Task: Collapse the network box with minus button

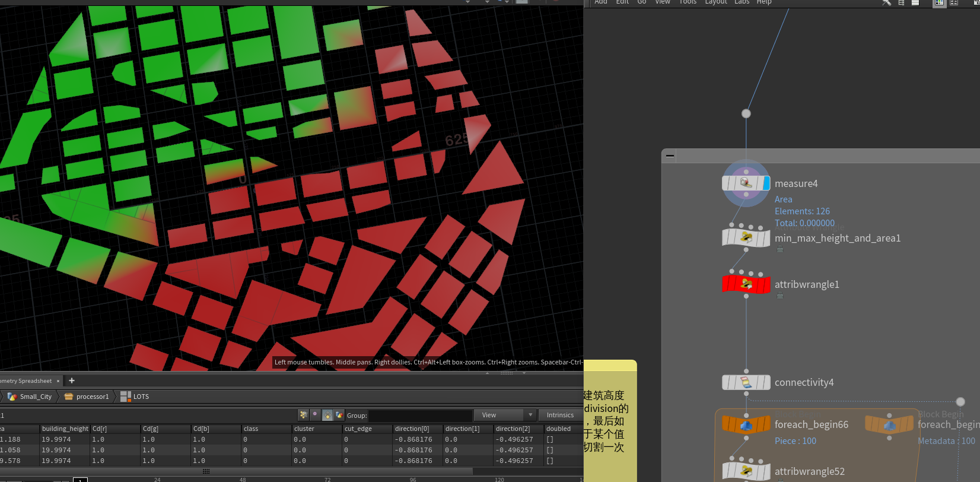Action: click(x=670, y=156)
